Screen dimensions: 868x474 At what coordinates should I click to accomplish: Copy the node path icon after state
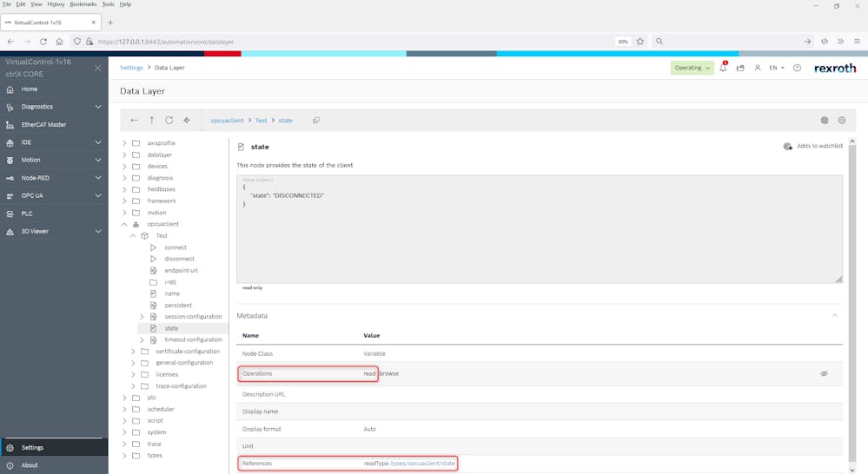(316, 121)
